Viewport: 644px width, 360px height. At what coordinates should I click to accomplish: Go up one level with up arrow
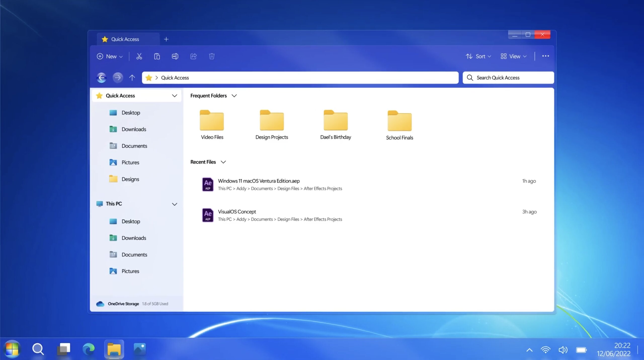tap(132, 78)
